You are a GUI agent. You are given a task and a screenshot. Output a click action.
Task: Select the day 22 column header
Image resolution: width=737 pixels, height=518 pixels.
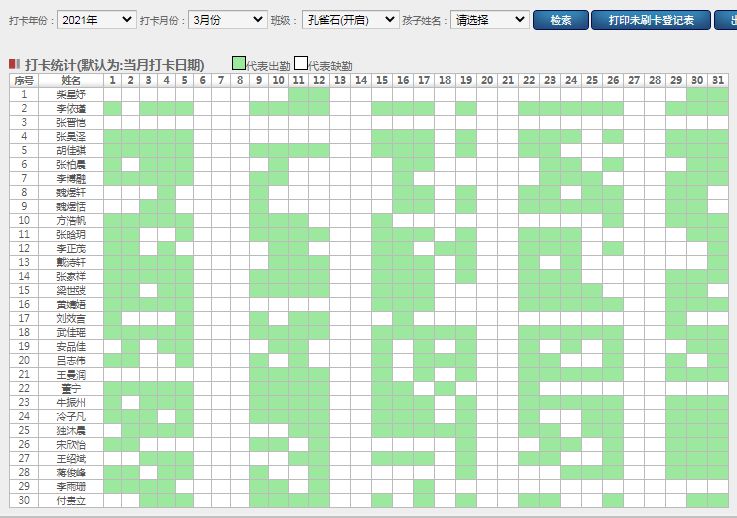coord(529,80)
